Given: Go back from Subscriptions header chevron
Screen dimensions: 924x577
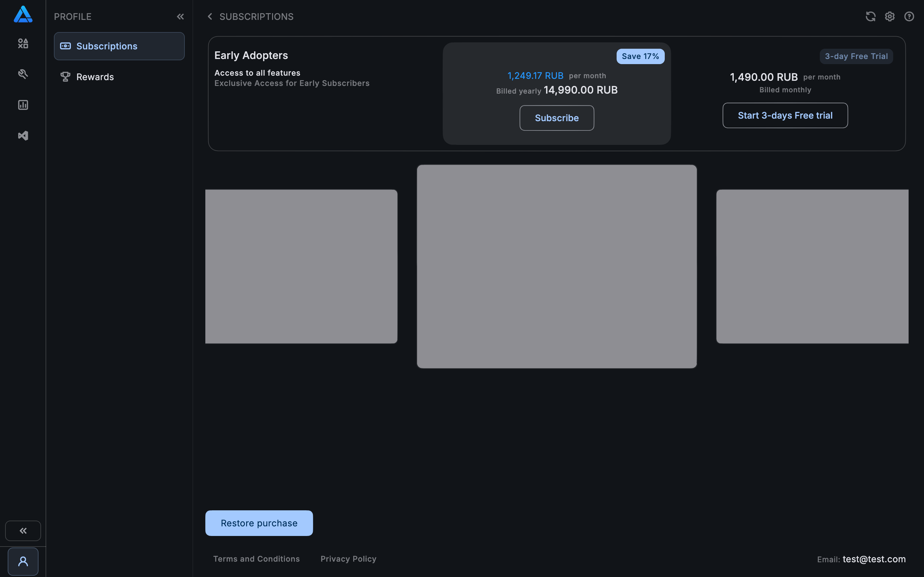Looking at the screenshot, I should coord(210,16).
